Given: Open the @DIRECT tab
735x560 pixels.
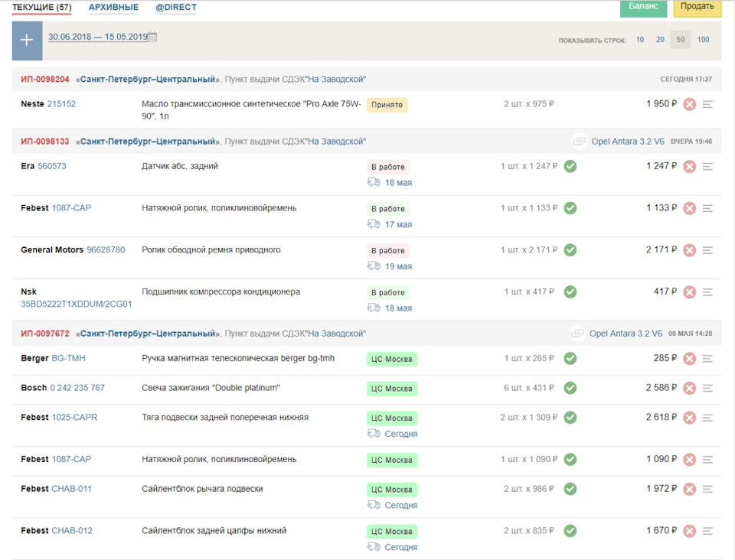Looking at the screenshot, I should [176, 8].
